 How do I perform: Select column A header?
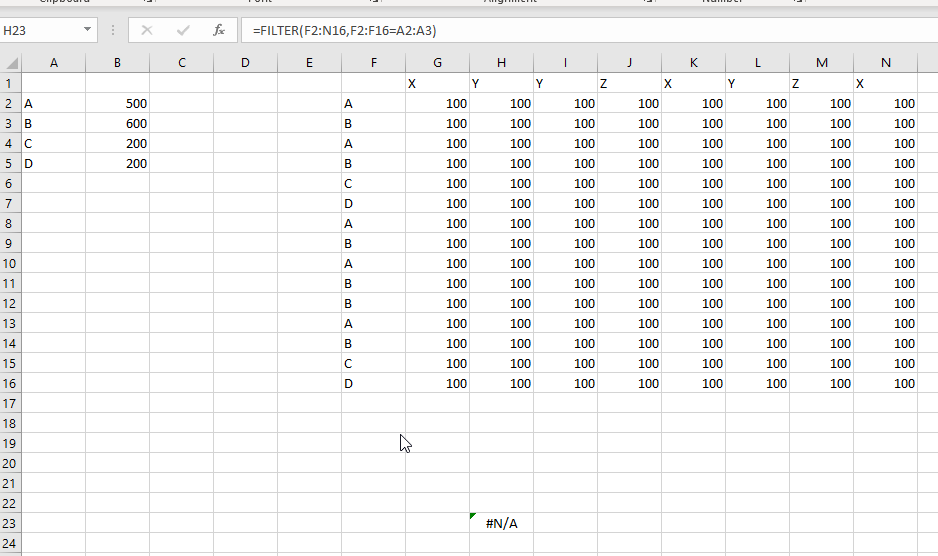[54, 63]
